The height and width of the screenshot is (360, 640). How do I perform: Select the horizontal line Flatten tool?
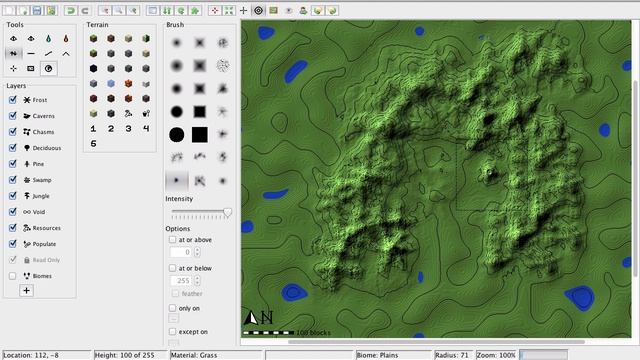click(x=31, y=53)
